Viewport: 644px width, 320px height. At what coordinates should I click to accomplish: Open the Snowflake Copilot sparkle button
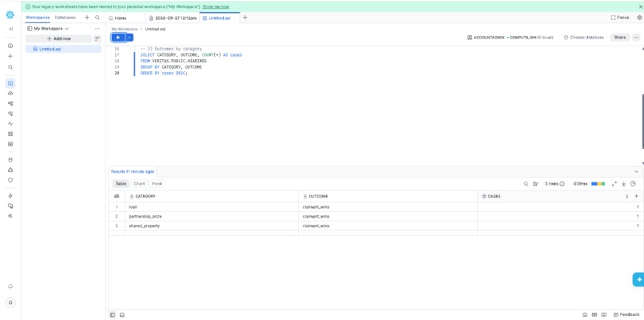(638, 279)
